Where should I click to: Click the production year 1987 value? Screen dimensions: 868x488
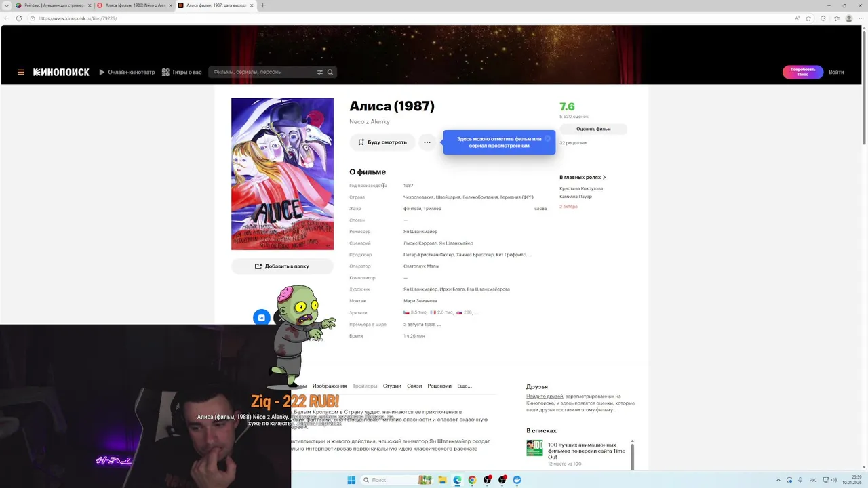(408, 186)
